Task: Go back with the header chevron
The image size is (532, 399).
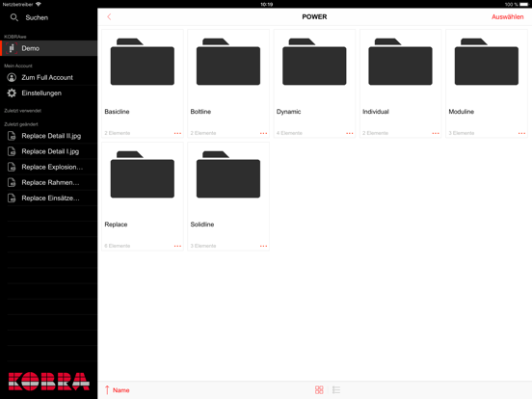Action: tap(109, 16)
